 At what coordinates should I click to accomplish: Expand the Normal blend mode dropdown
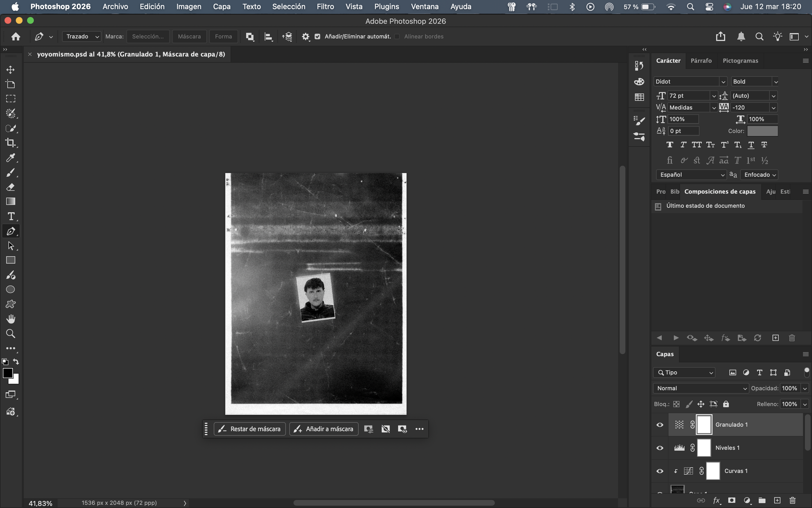pos(701,388)
